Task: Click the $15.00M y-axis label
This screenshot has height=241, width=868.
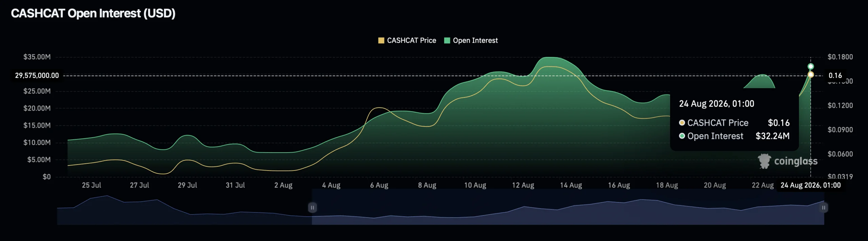Action: (x=37, y=125)
